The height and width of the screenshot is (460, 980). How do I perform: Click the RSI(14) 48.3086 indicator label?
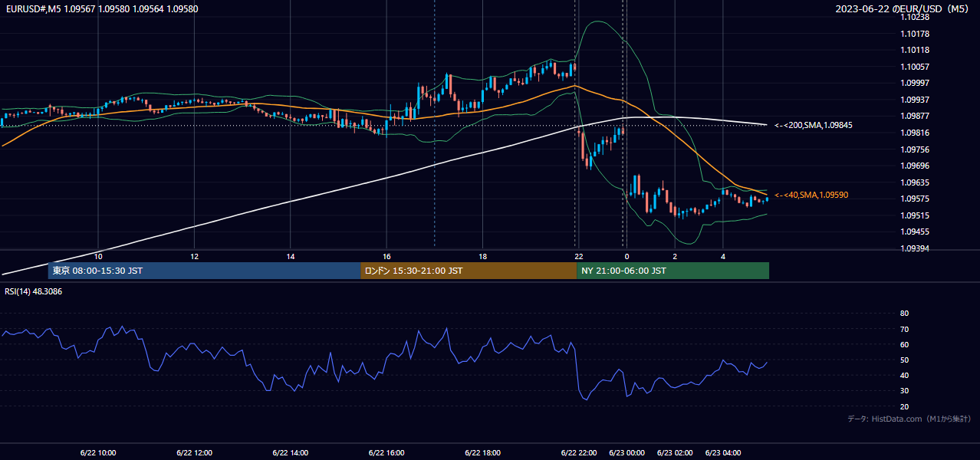pyautogui.click(x=34, y=291)
